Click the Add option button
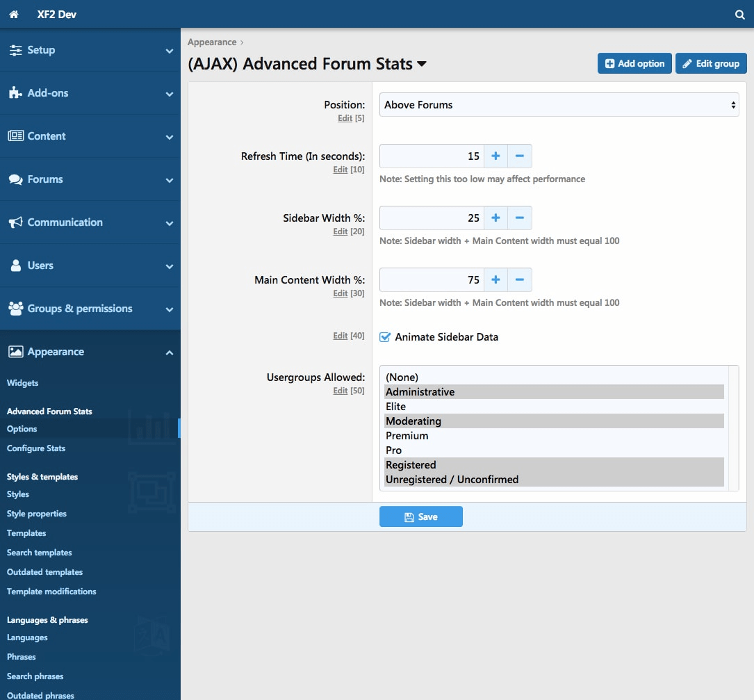This screenshot has height=700, width=754. (x=634, y=63)
